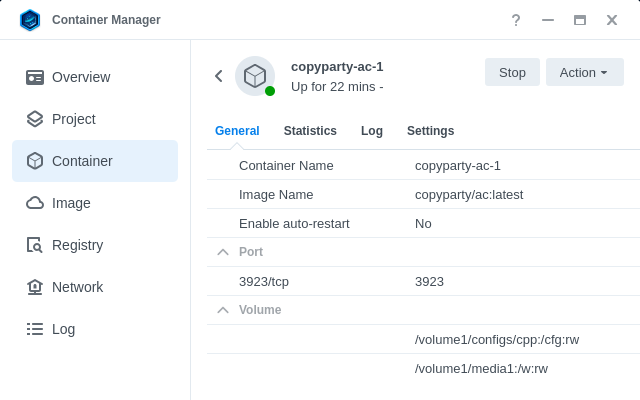Click the Log list icon
This screenshot has height=400, width=640.
point(35,329)
